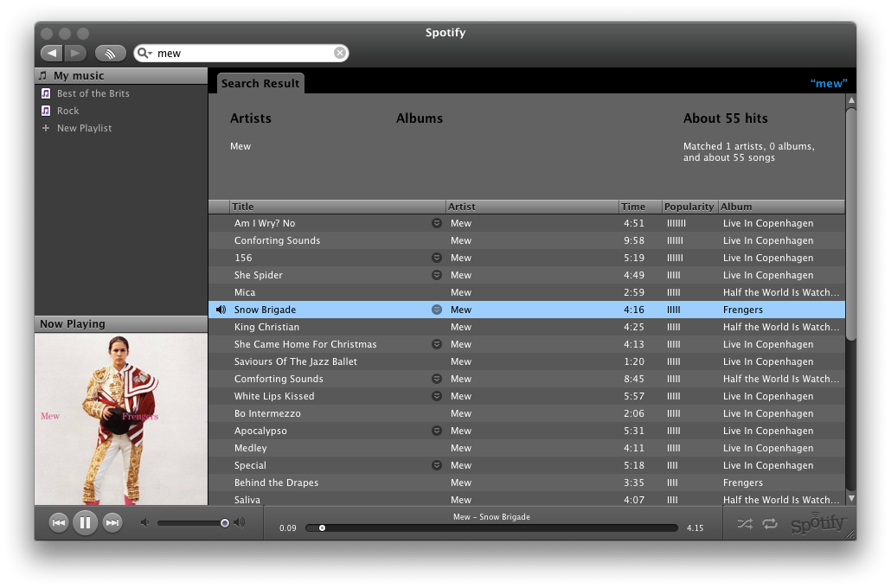Click the Spotify logo
891x588 pixels.
pos(817,523)
